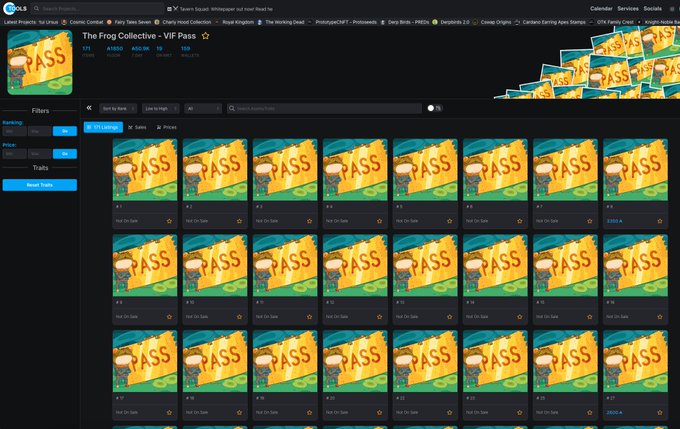Click the Search Projects input field
The width and height of the screenshot is (680, 429).
98,9
